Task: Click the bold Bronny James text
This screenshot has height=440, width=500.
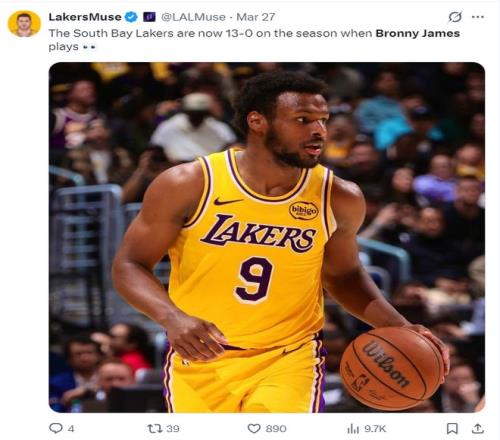Action: tap(418, 33)
